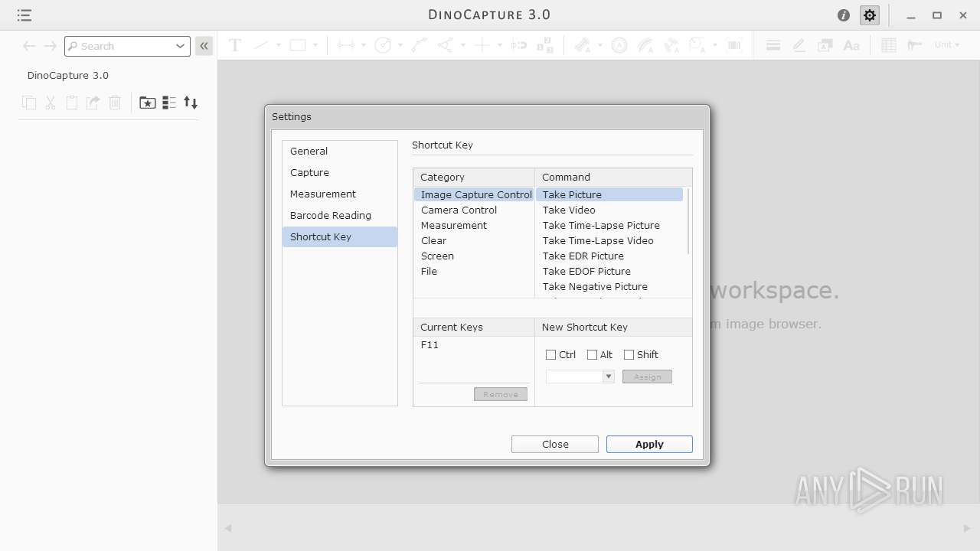Select the Clear category
The height and width of the screenshot is (551, 980).
[x=474, y=241]
